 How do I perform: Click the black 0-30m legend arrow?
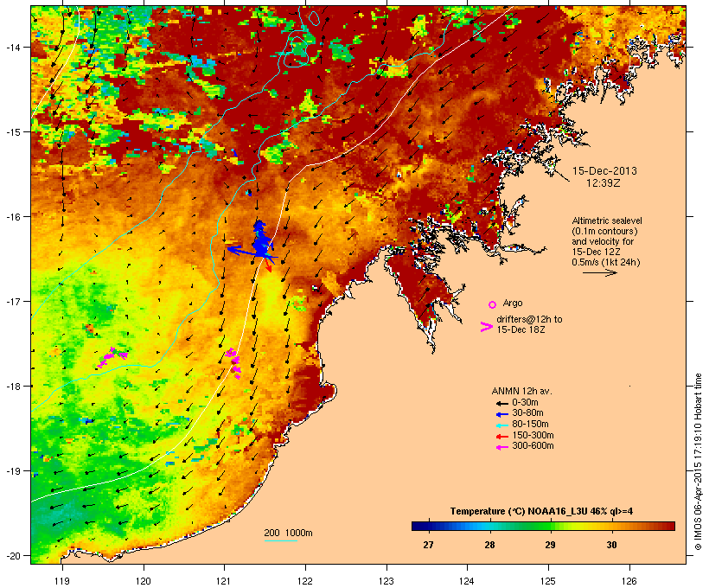(x=501, y=404)
